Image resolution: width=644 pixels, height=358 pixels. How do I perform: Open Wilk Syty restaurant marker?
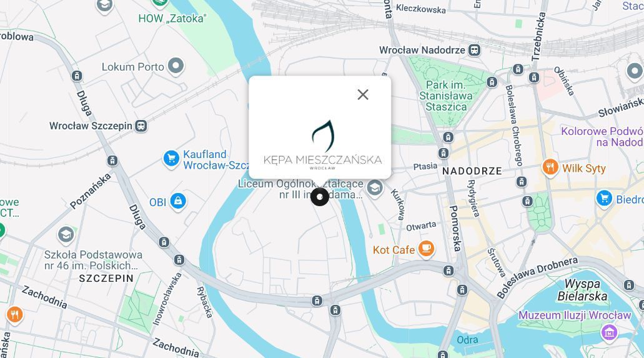click(x=550, y=167)
